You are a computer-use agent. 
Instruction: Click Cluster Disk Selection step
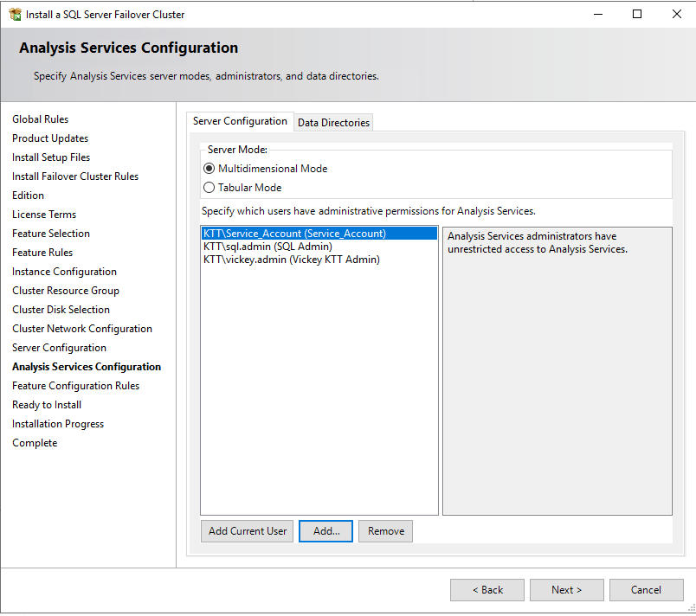tap(61, 310)
